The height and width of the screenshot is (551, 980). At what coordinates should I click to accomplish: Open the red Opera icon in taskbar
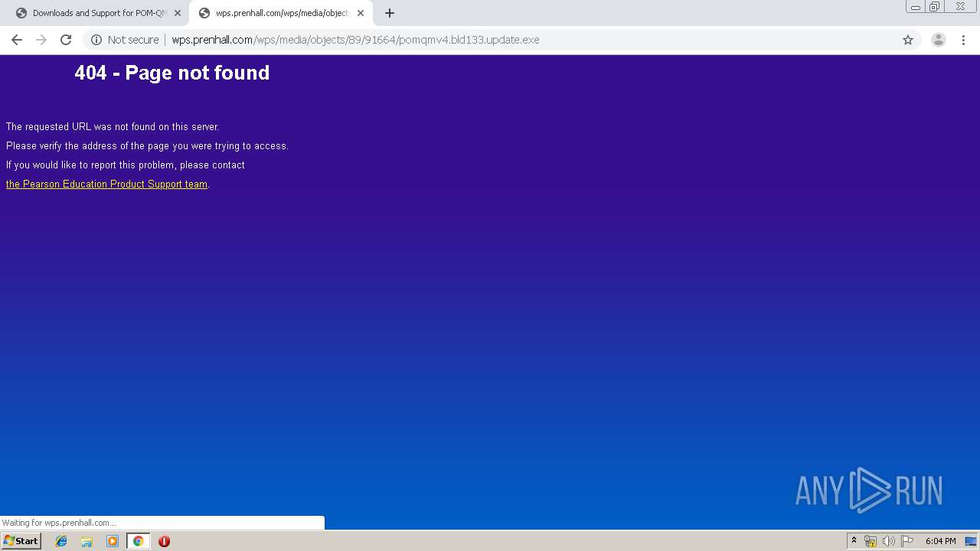(x=164, y=541)
